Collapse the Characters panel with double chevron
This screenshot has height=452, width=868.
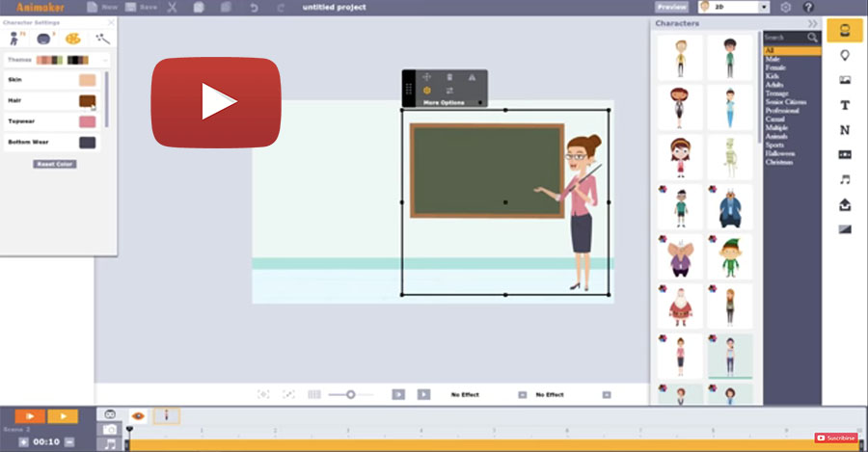click(811, 23)
